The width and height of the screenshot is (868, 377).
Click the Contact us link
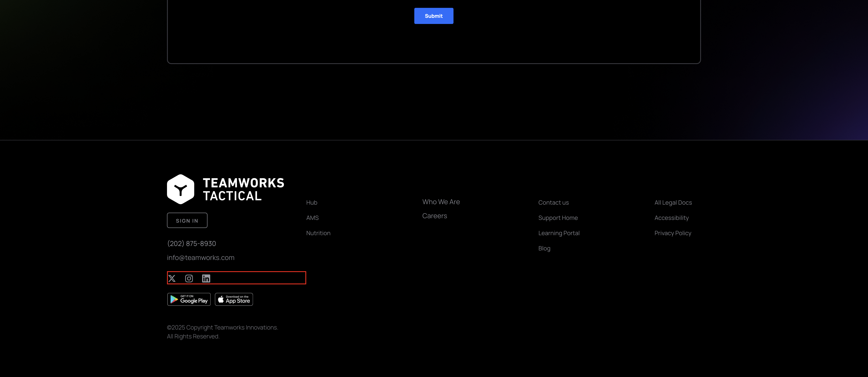pos(553,202)
